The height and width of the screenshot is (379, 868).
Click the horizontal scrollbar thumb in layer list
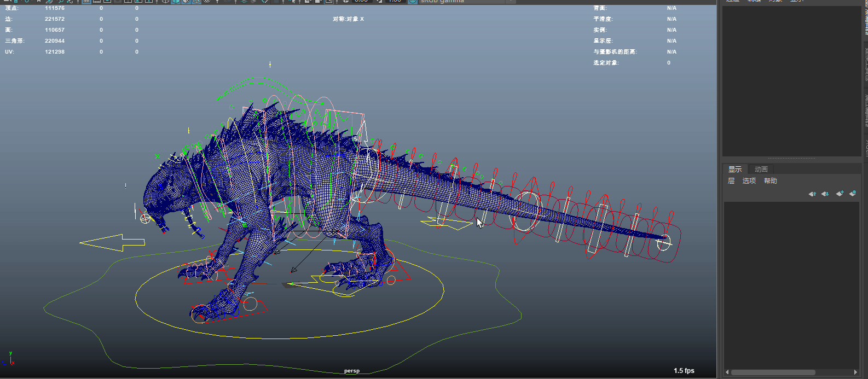tap(773, 372)
